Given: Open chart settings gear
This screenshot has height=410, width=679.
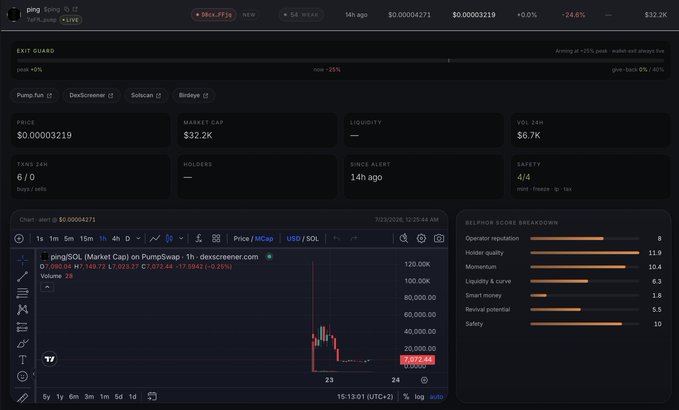Looking at the screenshot, I should (x=421, y=239).
